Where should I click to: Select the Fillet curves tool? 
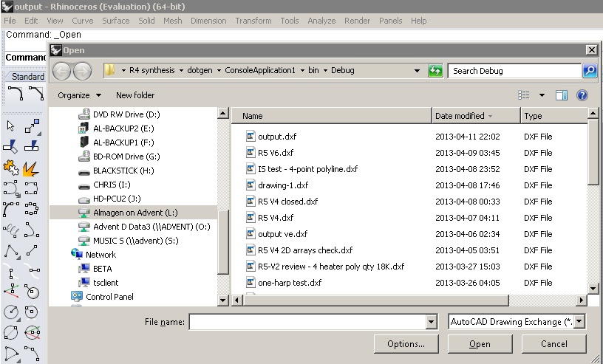coord(15,94)
